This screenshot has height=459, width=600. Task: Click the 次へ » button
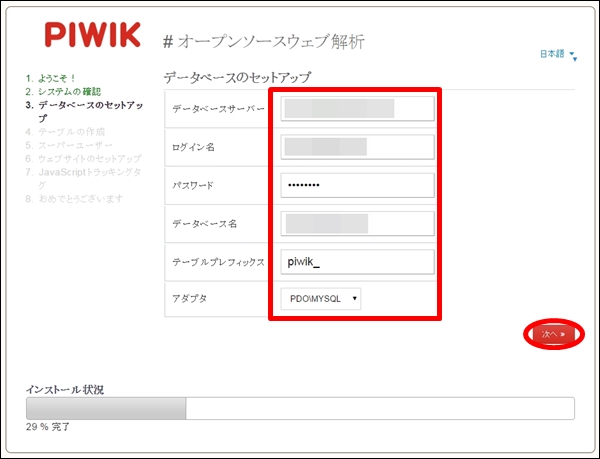point(554,334)
